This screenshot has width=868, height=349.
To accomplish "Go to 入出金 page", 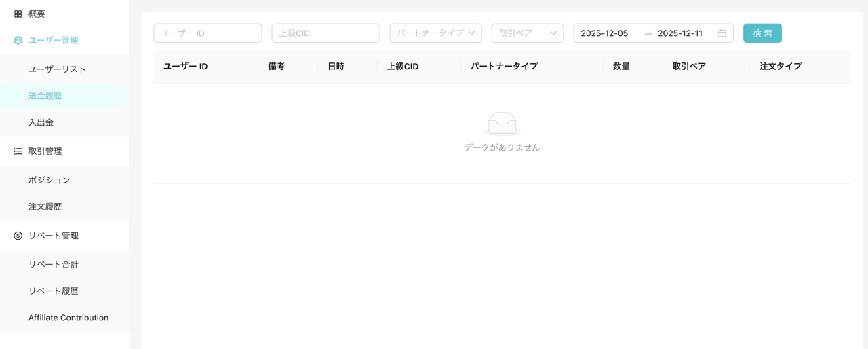I will [x=64, y=122].
